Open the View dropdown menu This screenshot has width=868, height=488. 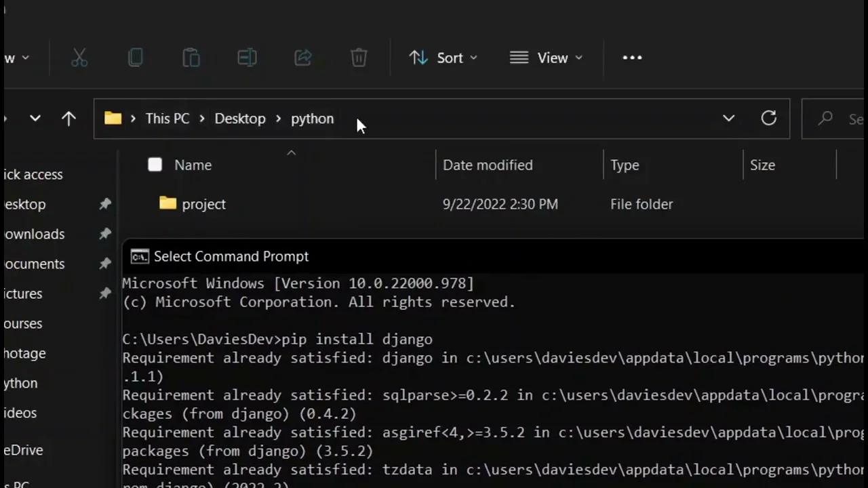546,58
